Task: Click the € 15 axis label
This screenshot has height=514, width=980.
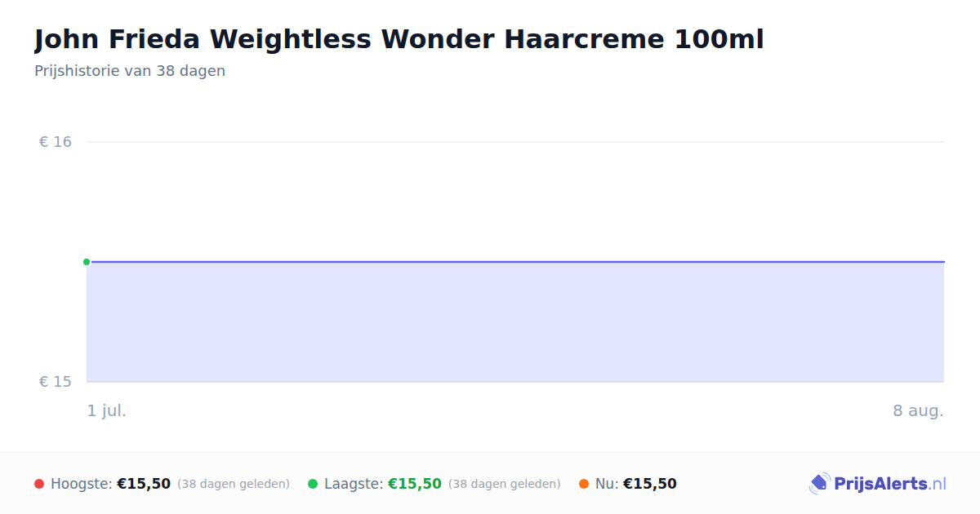Action: tap(56, 382)
